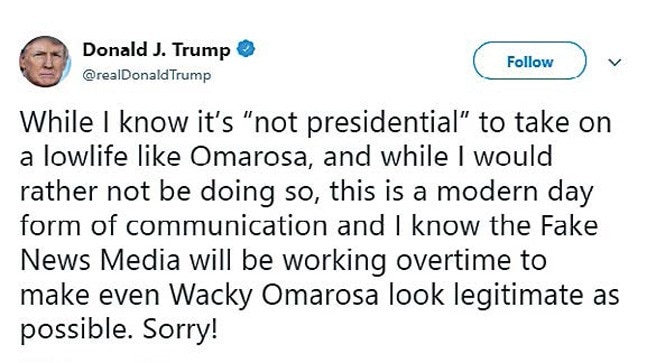Click the word "rather" in tweet text

58,192
